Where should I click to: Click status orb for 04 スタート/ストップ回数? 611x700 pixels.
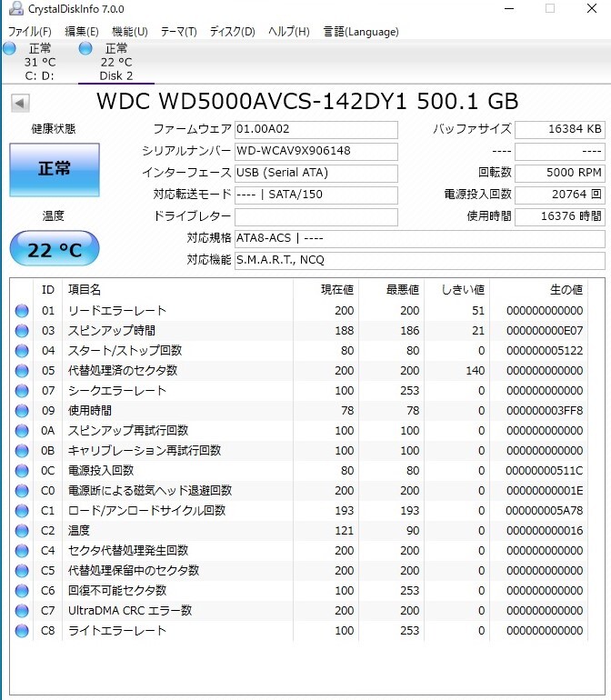(22, 351)
